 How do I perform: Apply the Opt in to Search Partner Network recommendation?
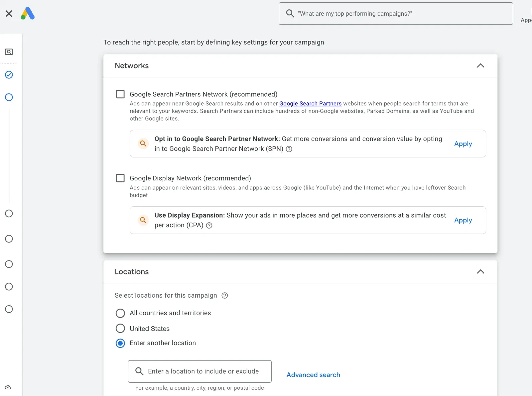pos(463,144)
